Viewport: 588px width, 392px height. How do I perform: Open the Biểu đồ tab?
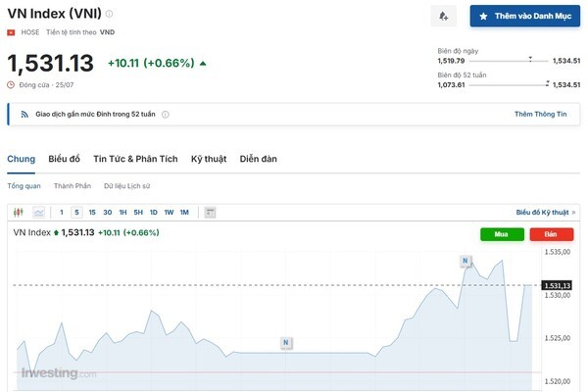pos(64,159)
